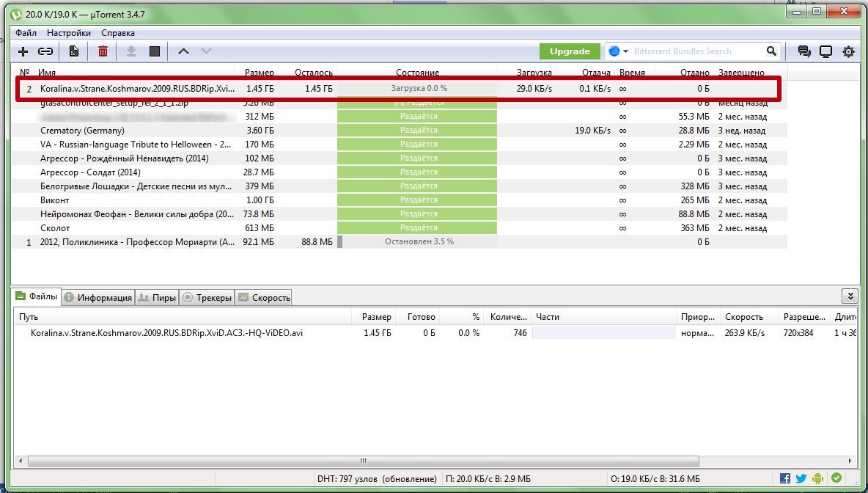Screen dimensions: 868x493
Task: Click the scrollbar right arrow in files pane
Action: pyautogui.click(x=851, y=461)
